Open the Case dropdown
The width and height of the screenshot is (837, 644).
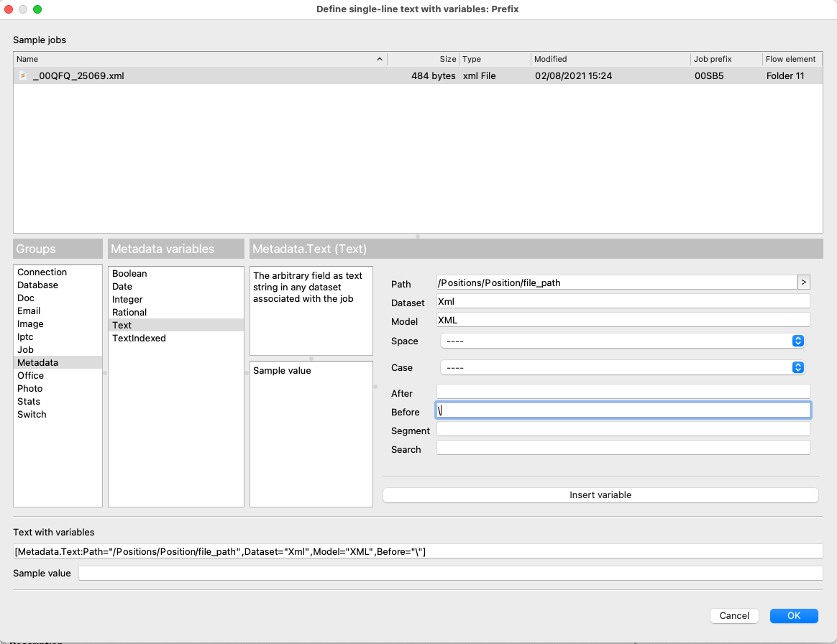click(x=622, y=367)
